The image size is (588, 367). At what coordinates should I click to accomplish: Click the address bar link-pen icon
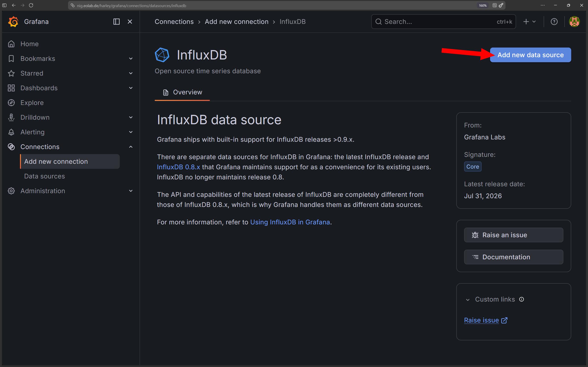(501, 5)
